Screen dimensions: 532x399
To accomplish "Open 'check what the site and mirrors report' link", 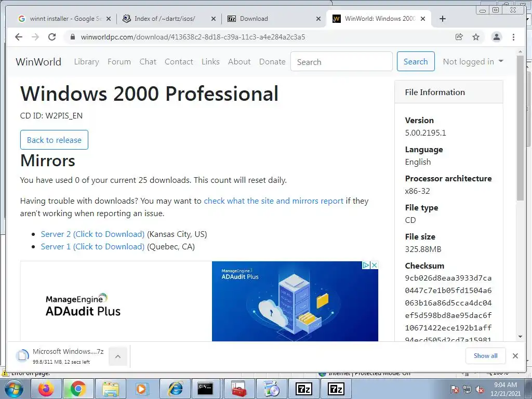I will [x=273, y=201].
